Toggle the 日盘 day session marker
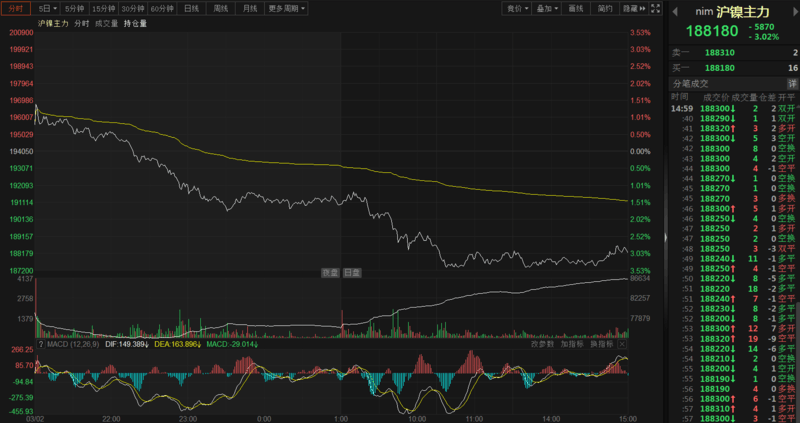 point(352,272)
